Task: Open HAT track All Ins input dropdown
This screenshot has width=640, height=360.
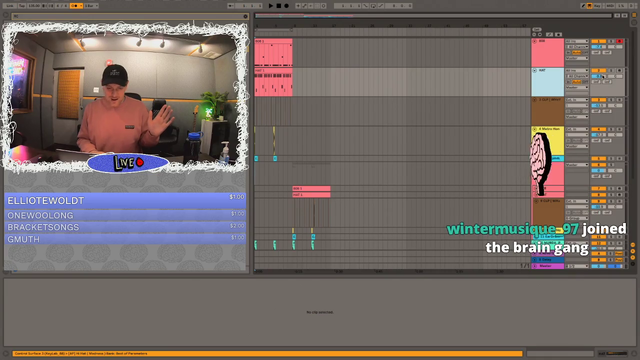Action: tap(577, 70)
